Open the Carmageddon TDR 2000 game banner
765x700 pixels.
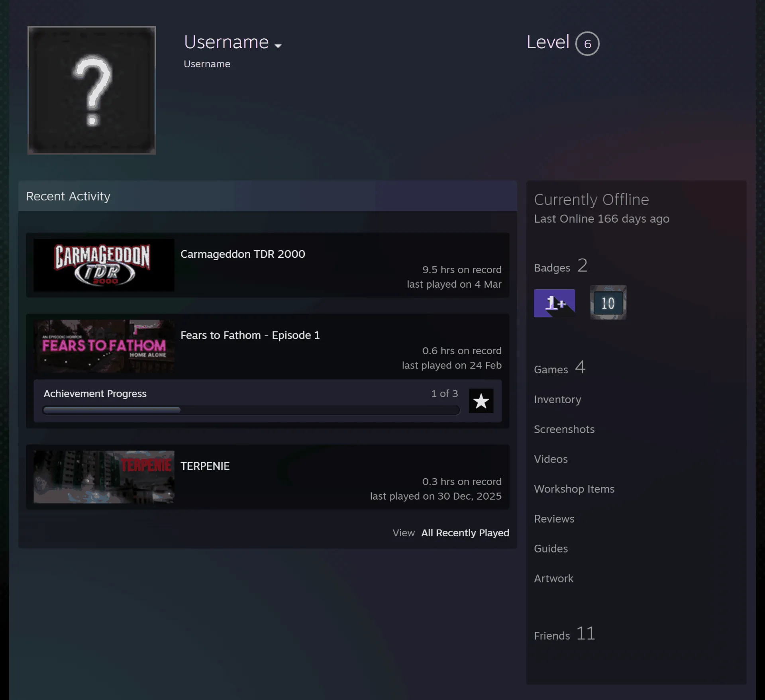coord(104,265)
